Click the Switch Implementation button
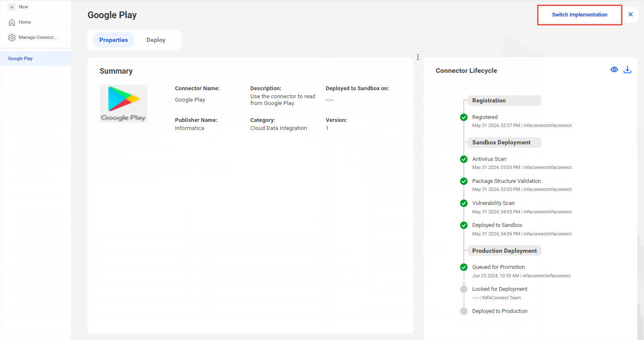 (580, 15)
